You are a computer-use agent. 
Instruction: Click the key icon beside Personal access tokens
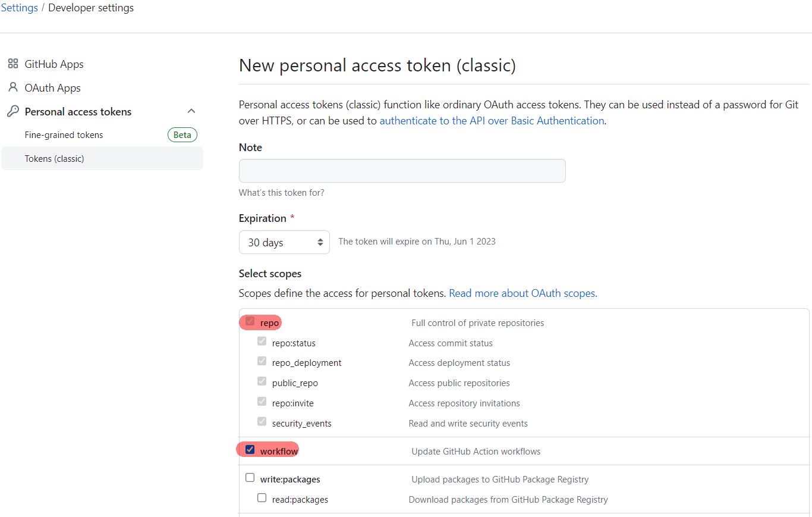tap(13, 111)
